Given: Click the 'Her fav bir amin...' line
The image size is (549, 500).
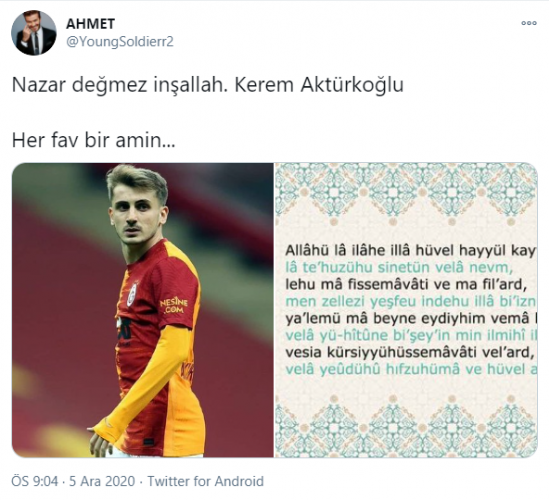Looking at the screenshot, I should [x=93, y=140].
